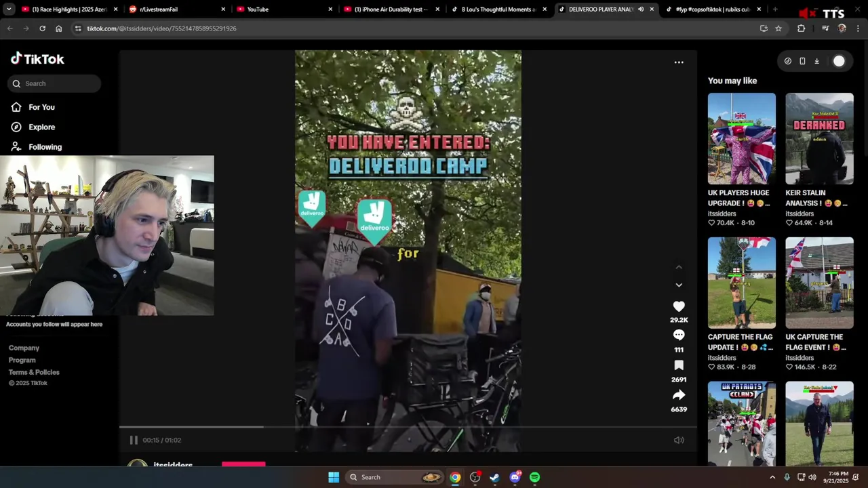Open the Company footer link
Viewport: 868px width, 488px height.
(24, 348)
